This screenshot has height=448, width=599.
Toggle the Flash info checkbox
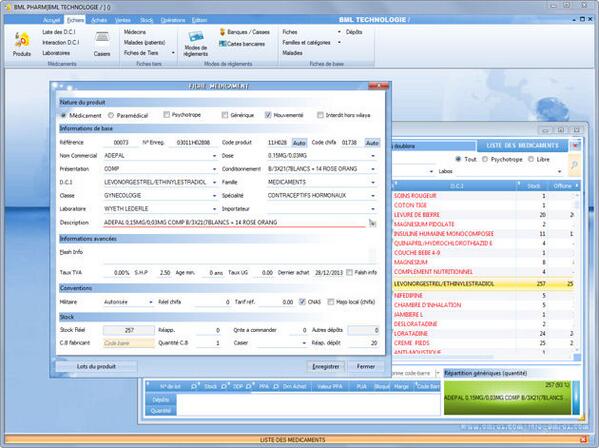tap(349, 272)
